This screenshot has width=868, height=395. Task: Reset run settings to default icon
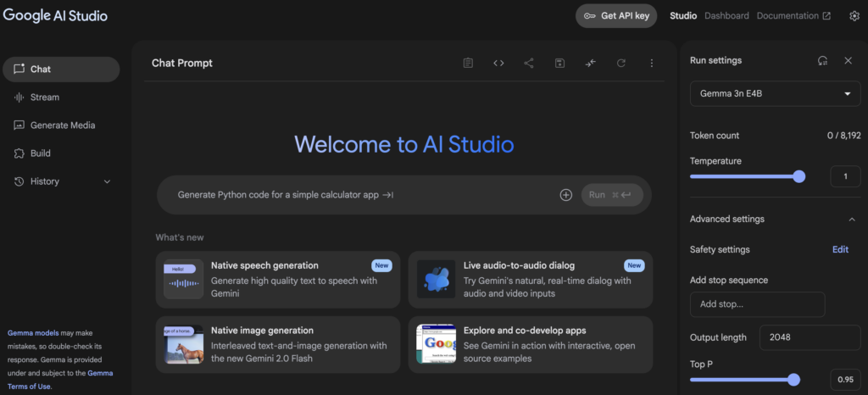[822, 60]
